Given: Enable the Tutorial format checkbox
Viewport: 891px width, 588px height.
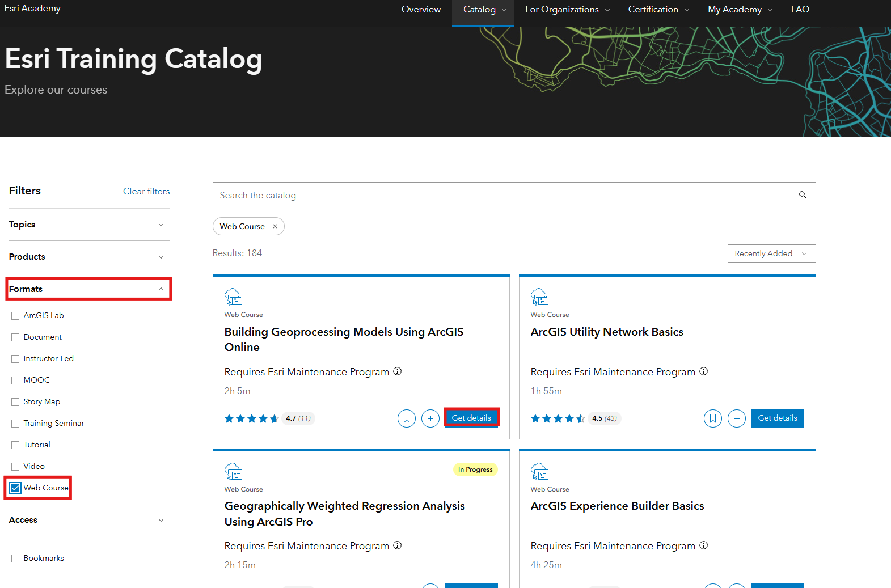Looking at the screenshot, I should 15,445.
